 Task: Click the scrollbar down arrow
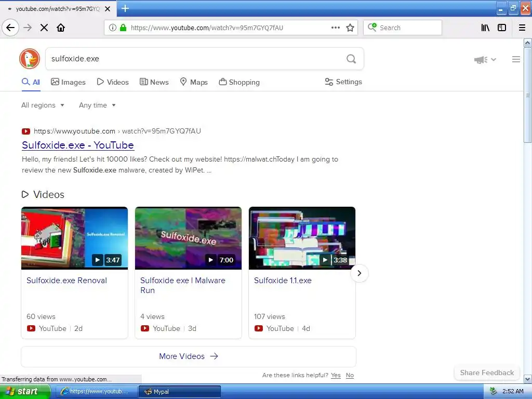click(x=528, y=379)
